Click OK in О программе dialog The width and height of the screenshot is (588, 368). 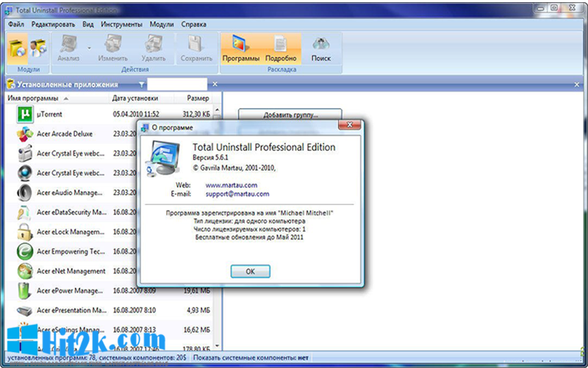click(250, 271)
